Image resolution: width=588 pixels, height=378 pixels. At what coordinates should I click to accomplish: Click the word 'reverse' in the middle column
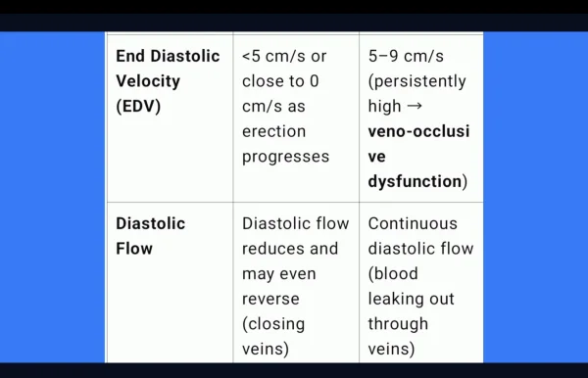pos(270,299)
